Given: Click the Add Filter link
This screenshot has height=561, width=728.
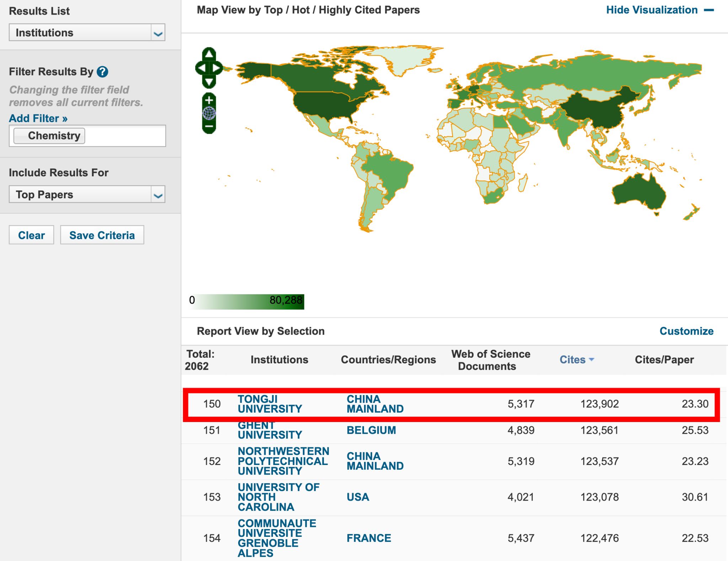Looking at the screenshot, I should pos(38,118).
